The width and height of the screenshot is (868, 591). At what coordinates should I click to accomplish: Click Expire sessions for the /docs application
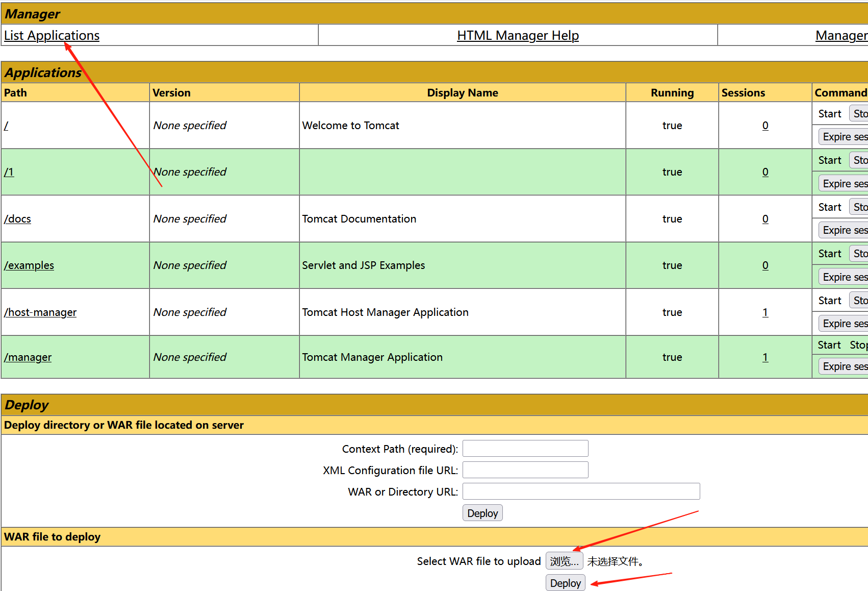tap(844, 230)
